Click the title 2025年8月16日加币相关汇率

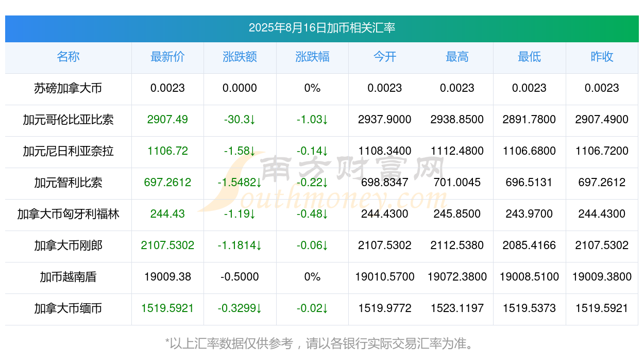(322, 28)
